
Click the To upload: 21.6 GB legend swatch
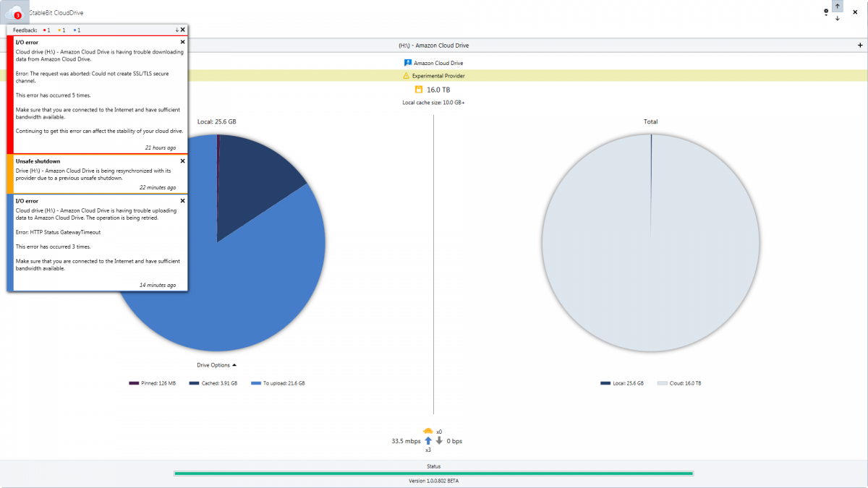255,383
